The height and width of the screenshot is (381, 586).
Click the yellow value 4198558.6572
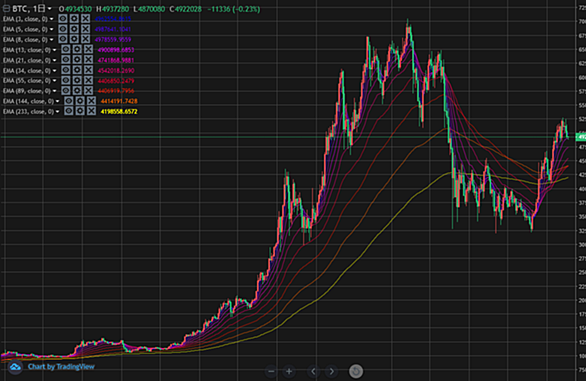point(119,111)
